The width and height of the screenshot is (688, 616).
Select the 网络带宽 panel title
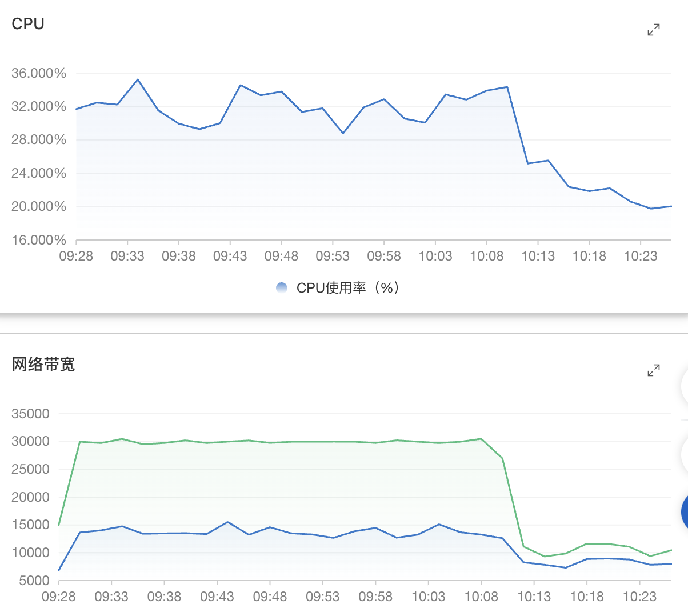point(43,364)
